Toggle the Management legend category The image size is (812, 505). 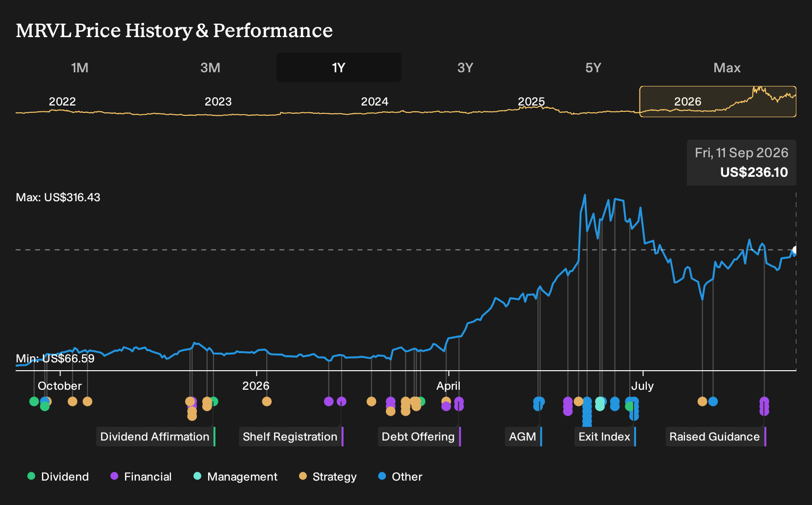235,476
